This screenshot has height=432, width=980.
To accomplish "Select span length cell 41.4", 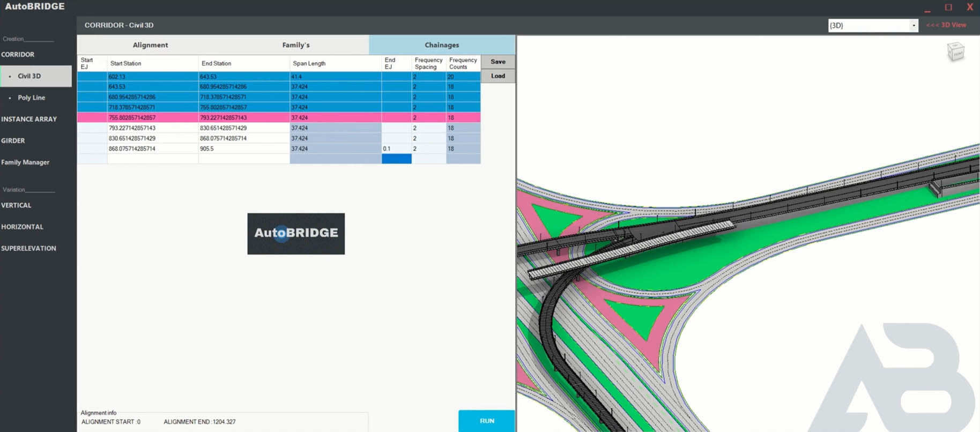I will [336, 77].
